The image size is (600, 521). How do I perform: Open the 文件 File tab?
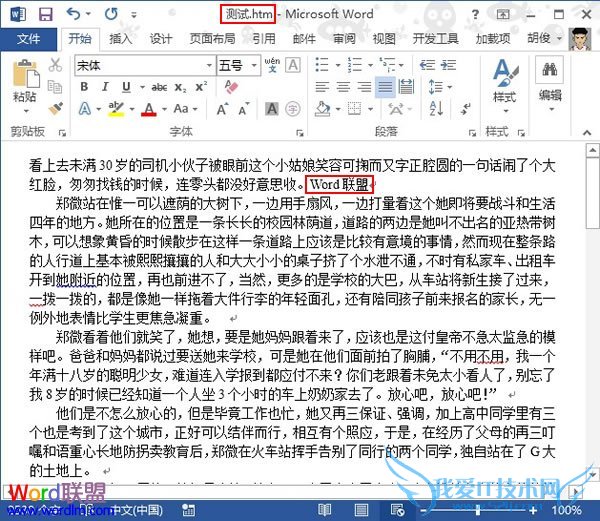(x=28, y=39)
